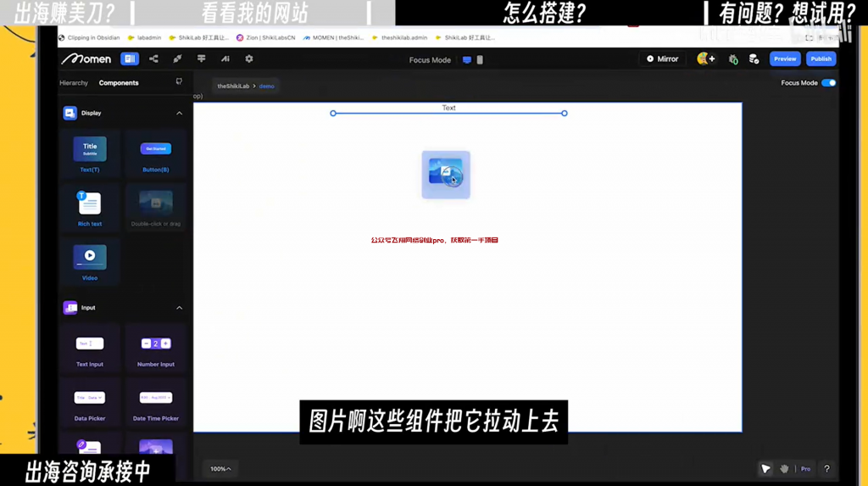Click the left handle of the Text element
868x486 pixels.
click(x=332, y=113)
